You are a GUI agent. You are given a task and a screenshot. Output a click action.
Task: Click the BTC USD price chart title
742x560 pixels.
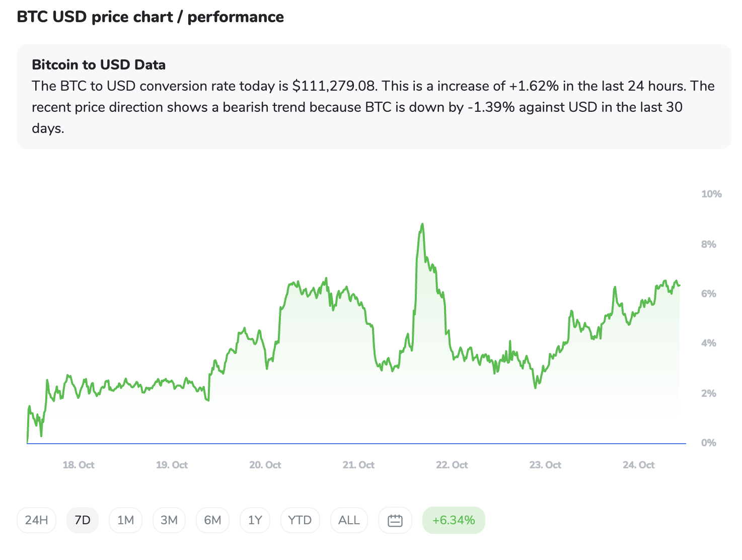[150, 17]
